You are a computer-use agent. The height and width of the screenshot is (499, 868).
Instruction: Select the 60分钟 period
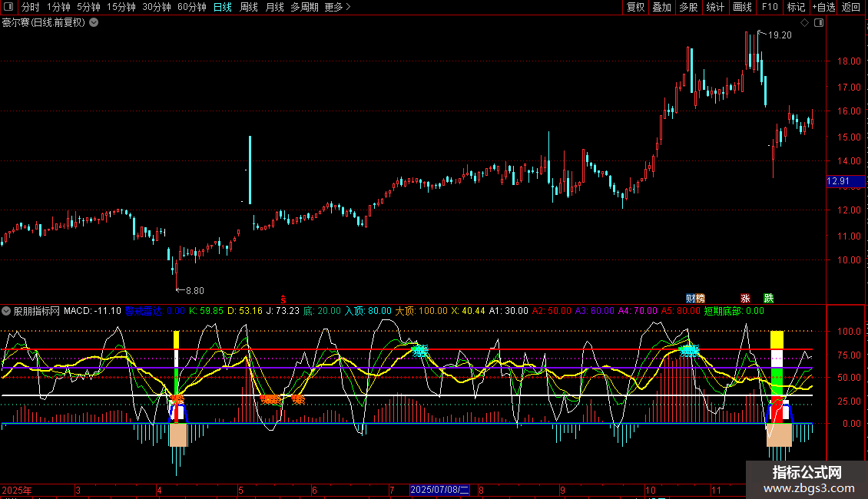click(192, 7)
